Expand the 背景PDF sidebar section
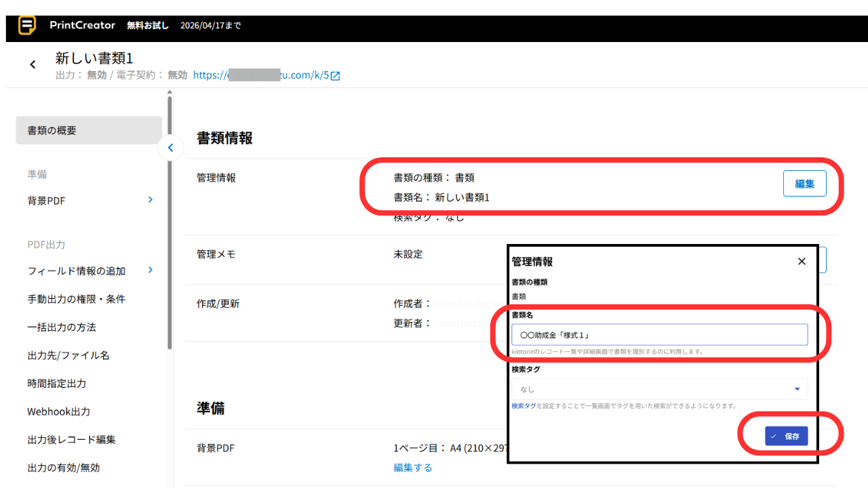The height and width of the screenshot is (488, 868). pyautogui.click(x=149, y=200)
